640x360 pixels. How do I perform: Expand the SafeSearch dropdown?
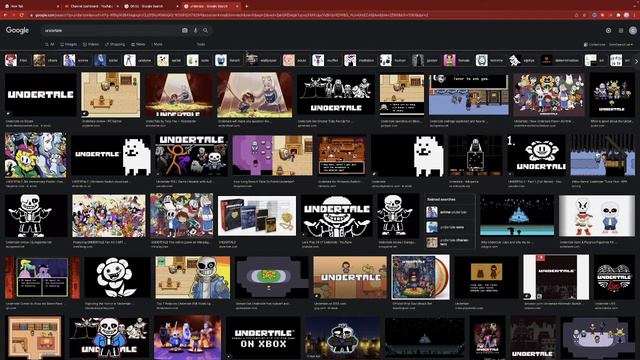click(621, 44)
